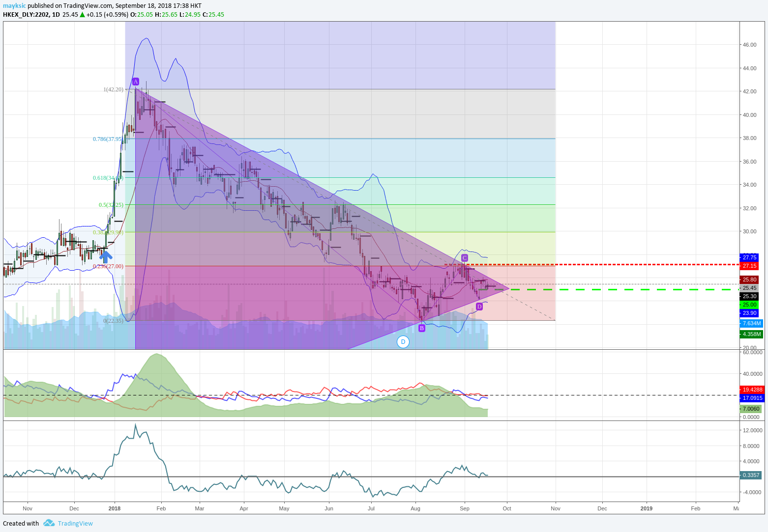Viewport: 768px width, 532px height.
Task: Click the Aug label on time axis
Action: [415, 508]
